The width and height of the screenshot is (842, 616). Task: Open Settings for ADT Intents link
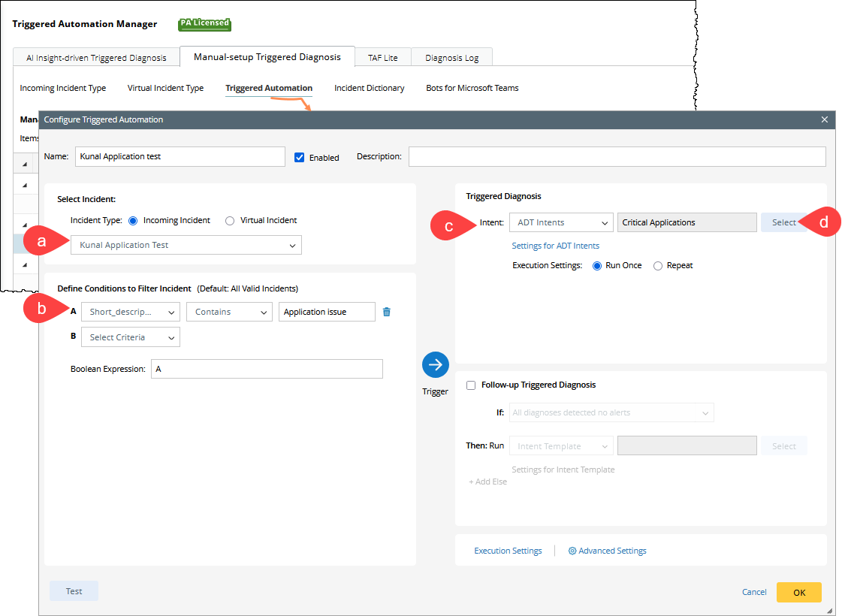(555, 246)
